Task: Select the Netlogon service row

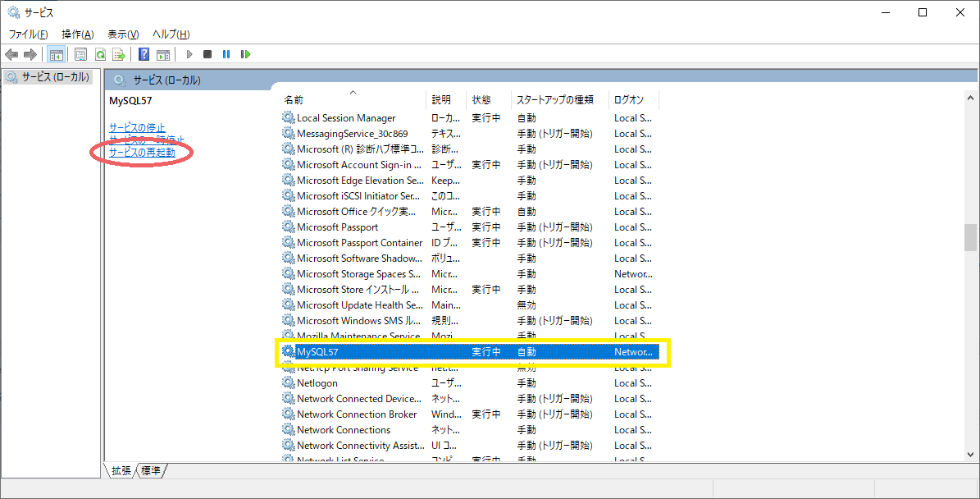Action: [317, 383]
